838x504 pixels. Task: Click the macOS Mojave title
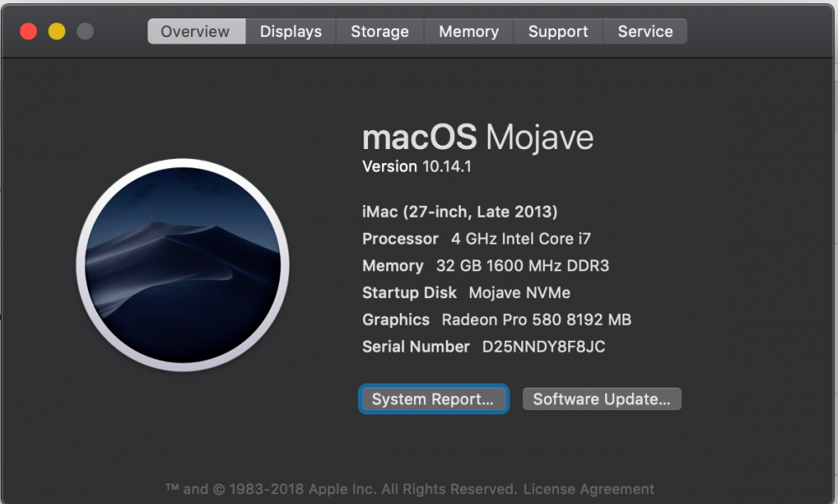pos(478,138)
